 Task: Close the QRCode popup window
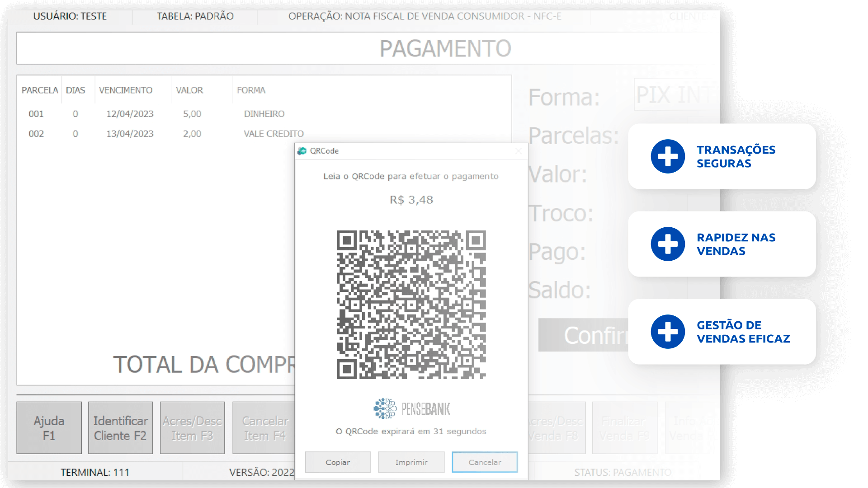pos(518,151)
